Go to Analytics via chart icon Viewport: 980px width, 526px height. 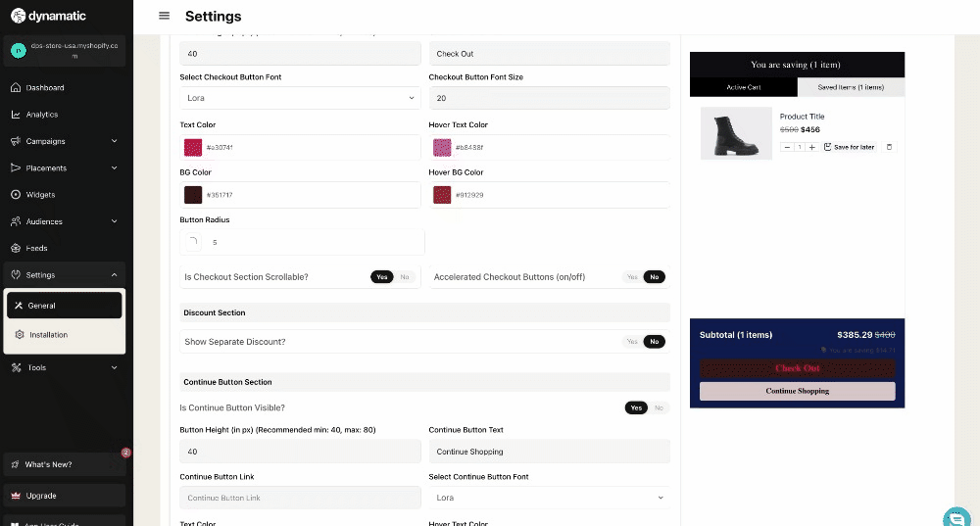point(16,115)
